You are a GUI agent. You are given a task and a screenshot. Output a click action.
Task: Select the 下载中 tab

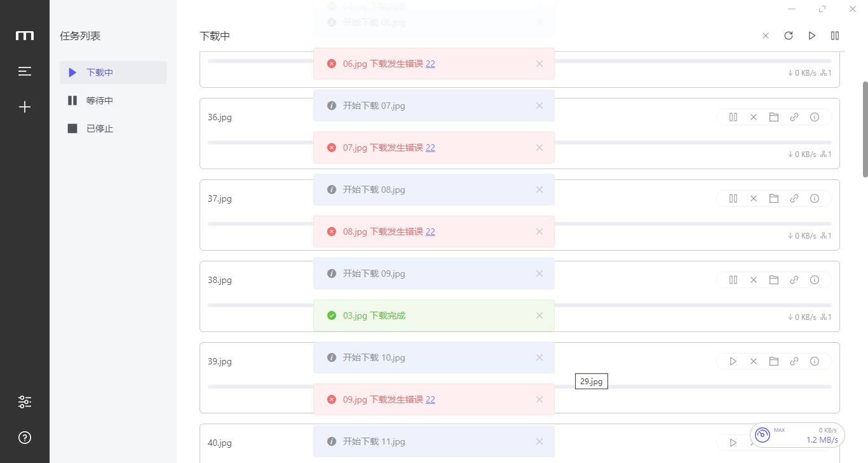point(100,73)
